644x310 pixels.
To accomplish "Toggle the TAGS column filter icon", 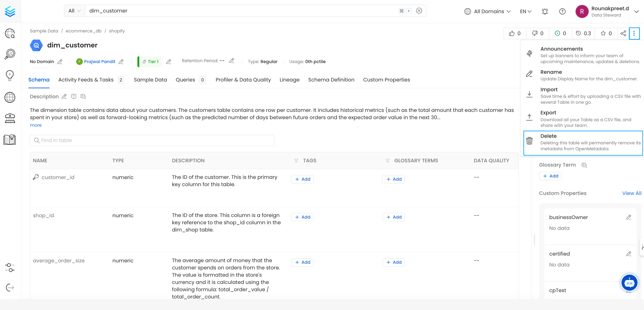I will 296,161.
